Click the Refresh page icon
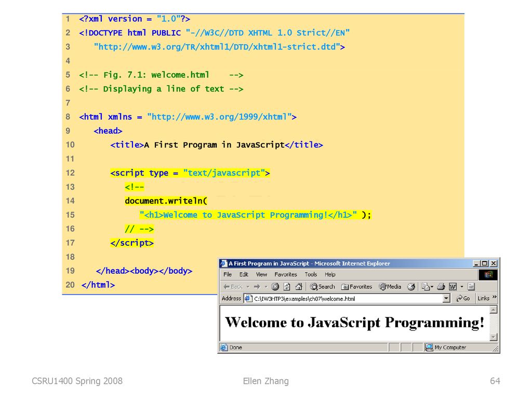The width and height of the screenshot is (532, 399). [x=287, y=287]
